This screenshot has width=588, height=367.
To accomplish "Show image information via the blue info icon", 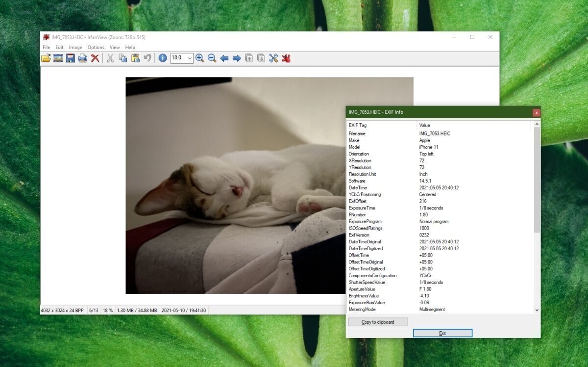I will (x=162, y=58).
